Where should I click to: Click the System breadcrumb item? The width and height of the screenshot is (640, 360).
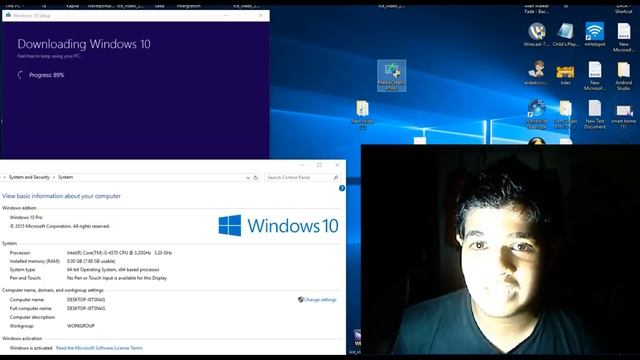pyautogui.click(x=65, y=177)
